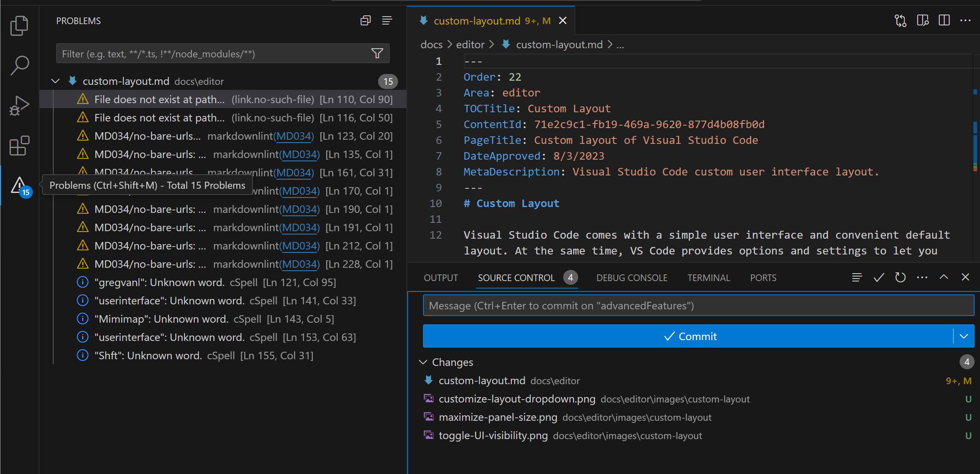
Task: Collapse the custom-layout.md group in Problems
Action: tap(55, 81)
